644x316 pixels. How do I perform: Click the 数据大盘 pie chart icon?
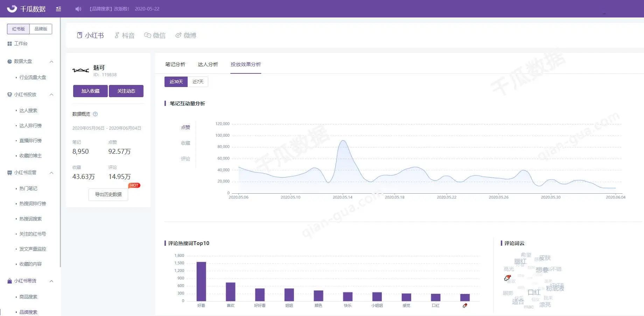point(9,62)
